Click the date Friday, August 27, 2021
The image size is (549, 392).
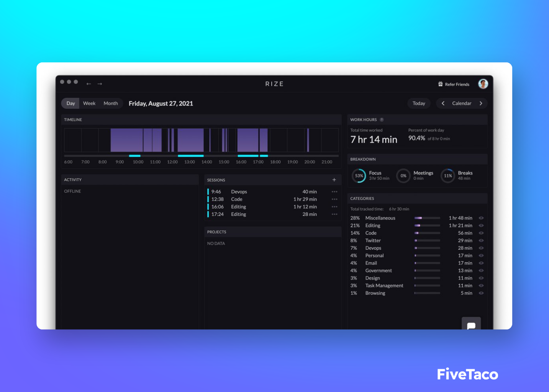point(161,103)
